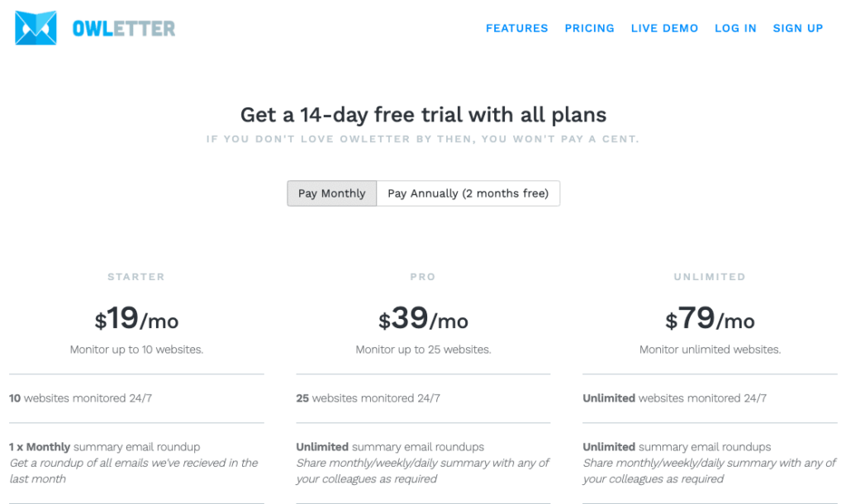Click '10 websites monitored 24/7' feature row
The width and height of the screenshot is (846, 504).
[x=136, y=398]
